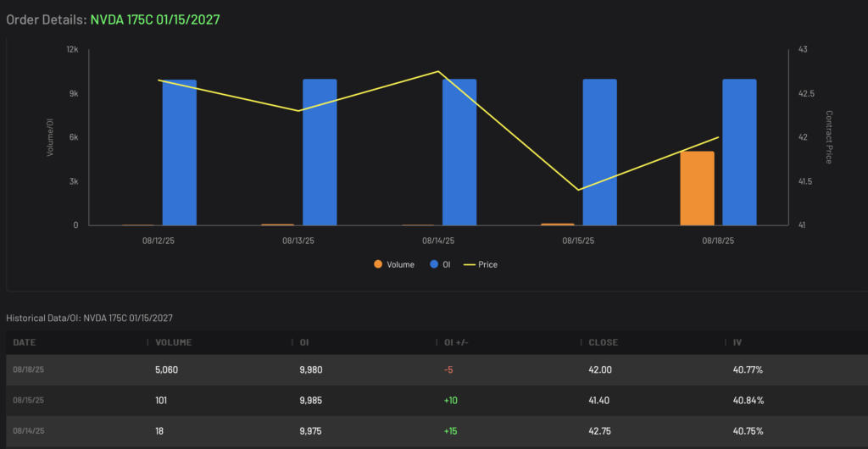868x449 pixels.
Task: Click the IV value 40.75%
Action: [748, 430]
